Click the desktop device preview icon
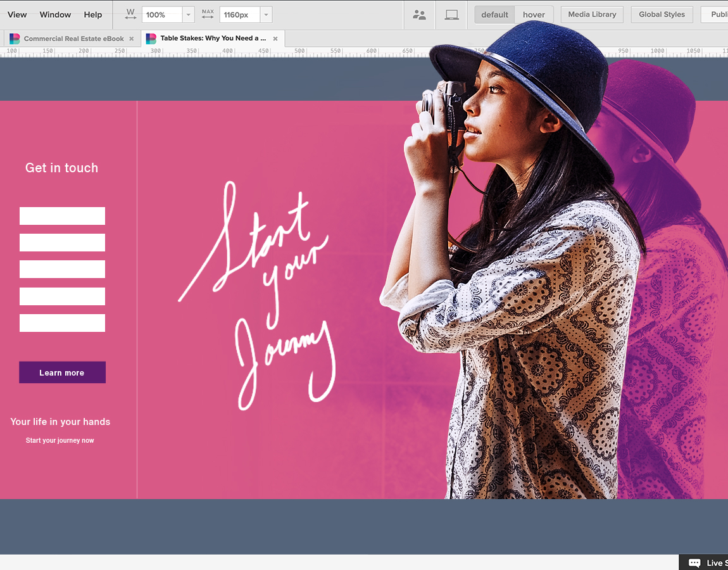This screenshot has width=728, height=570. (x=452, y=15)
